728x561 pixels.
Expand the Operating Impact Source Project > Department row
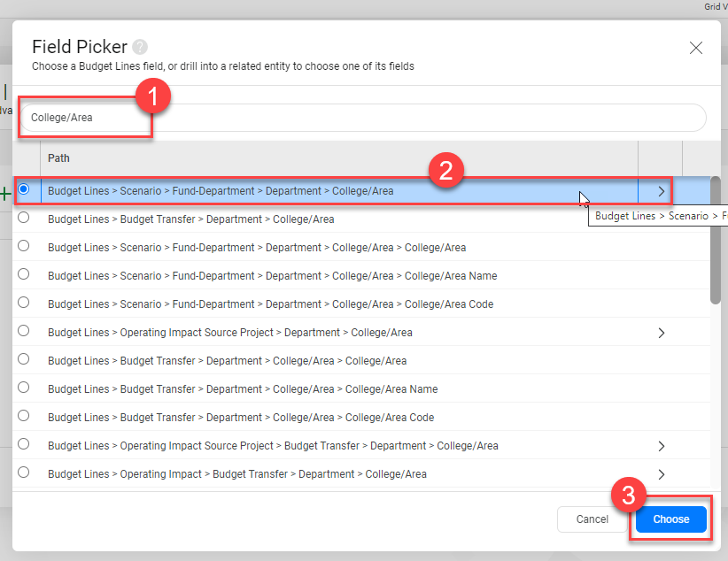[x=662, y=332]
